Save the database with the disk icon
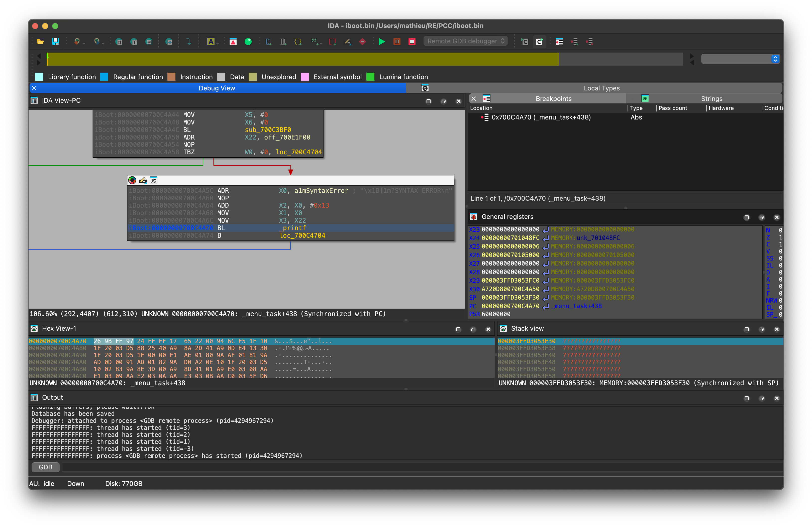The width and height of the screenshot is (812, 527). pyautogui.click(x=56, y=42)
